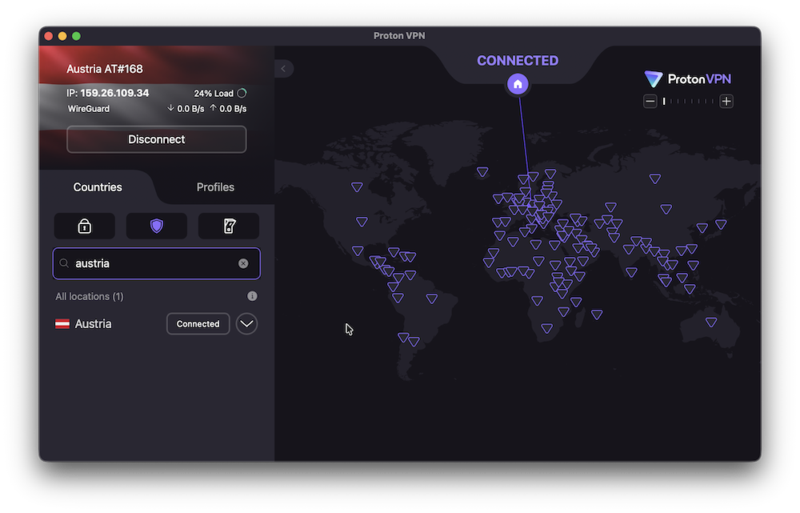
Task: Click the ProtonVPN logo
Action: pos(687,79)
